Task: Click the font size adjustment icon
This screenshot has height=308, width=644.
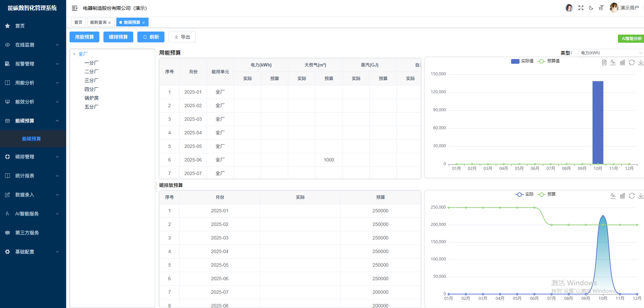Action: tap(601, 8)
